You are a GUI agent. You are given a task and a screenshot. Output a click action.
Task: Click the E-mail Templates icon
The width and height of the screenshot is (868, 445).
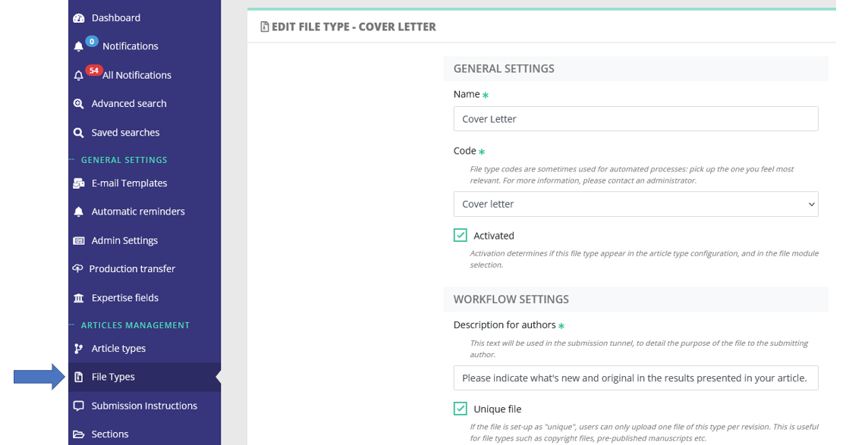pyautogui.click(x=79, y=183)
